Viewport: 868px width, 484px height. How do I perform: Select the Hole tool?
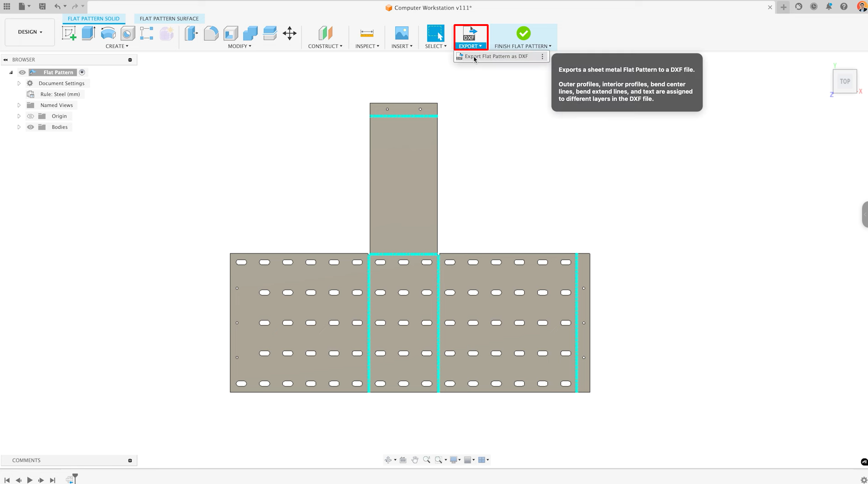128,33
